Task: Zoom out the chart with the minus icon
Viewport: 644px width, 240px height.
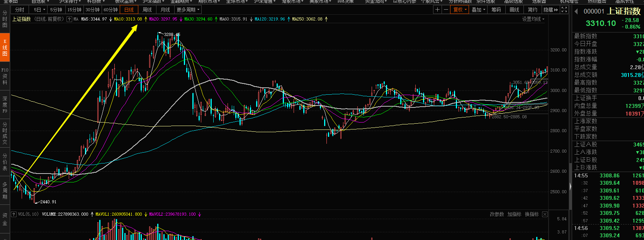Action: pyautogui.click(x=446, y=10)
